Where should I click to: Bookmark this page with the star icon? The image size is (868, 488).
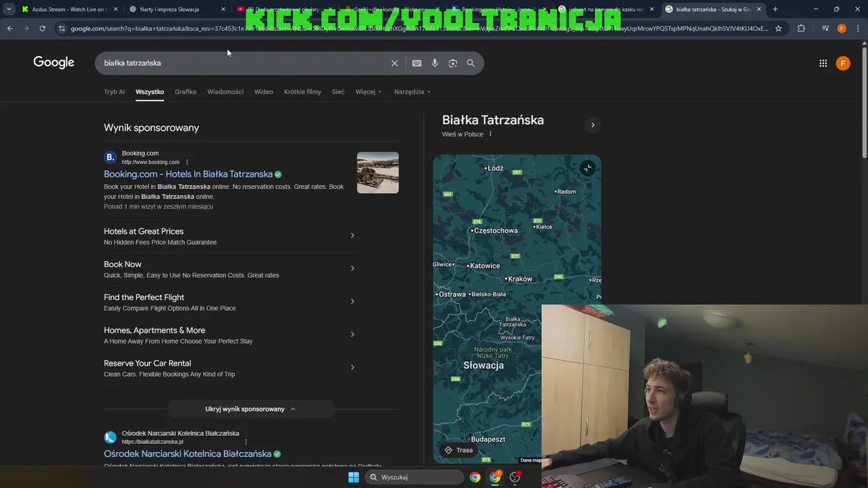pos(778,28)
